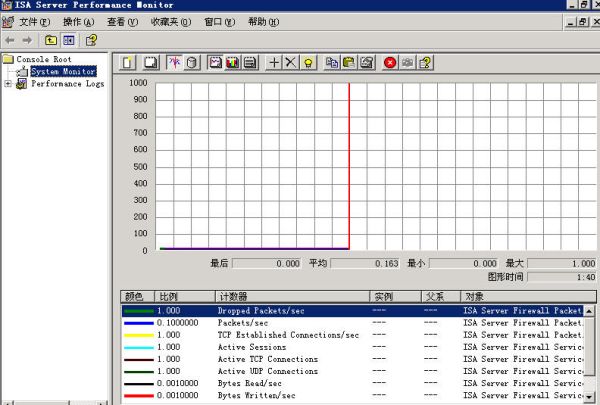Expand the Performance Logs tree node

8,84
